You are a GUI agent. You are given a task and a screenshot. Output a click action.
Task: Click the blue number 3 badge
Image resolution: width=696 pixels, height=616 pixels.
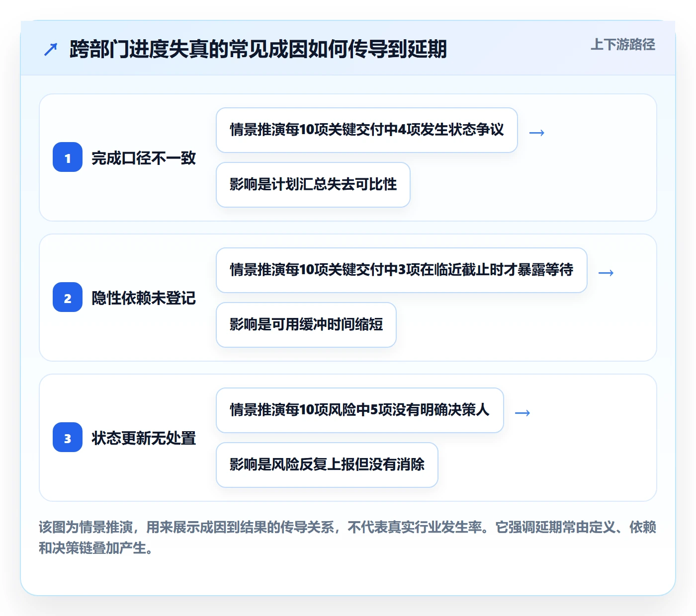[x=68, y=438]
